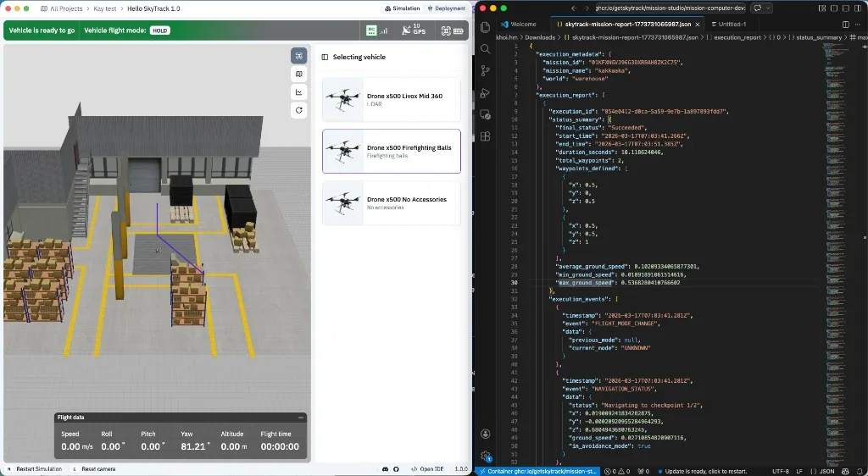Minimize the Flight data panel
Image resolution: width=868 pixels, height=476 pixels.
point(301,418)
